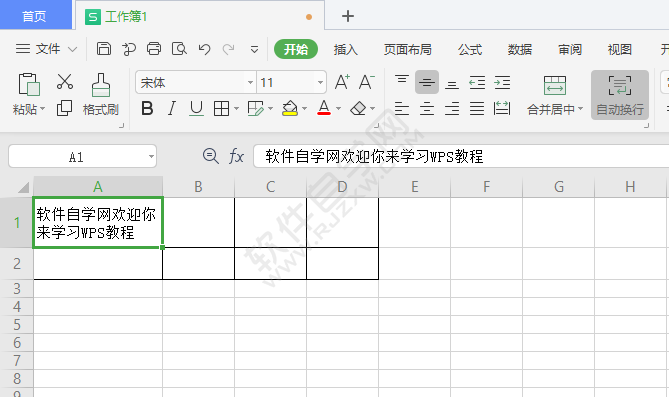Switch to the 视图 tab
This screenshot has width=669, height=397.
point(620,50)
